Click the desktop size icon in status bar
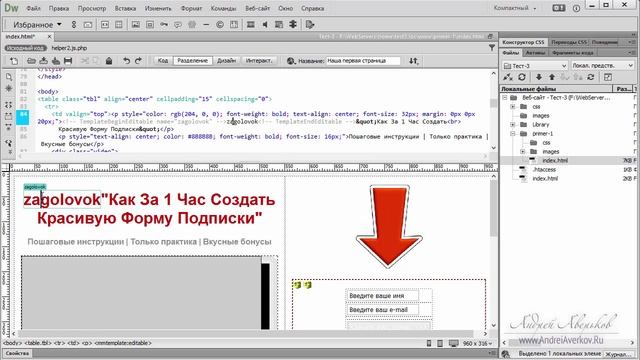 tap(453, 344)
